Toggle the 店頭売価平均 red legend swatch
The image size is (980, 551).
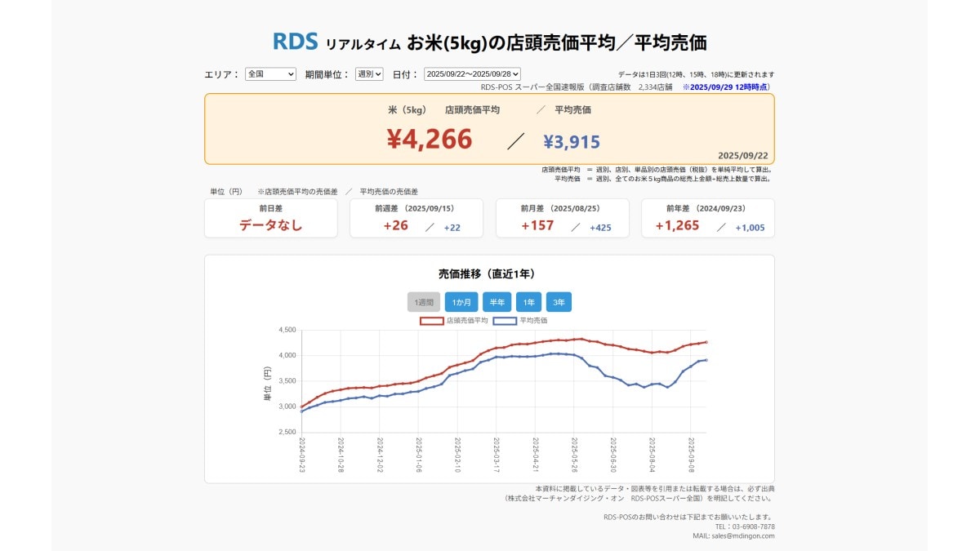[x=431, y=321]
